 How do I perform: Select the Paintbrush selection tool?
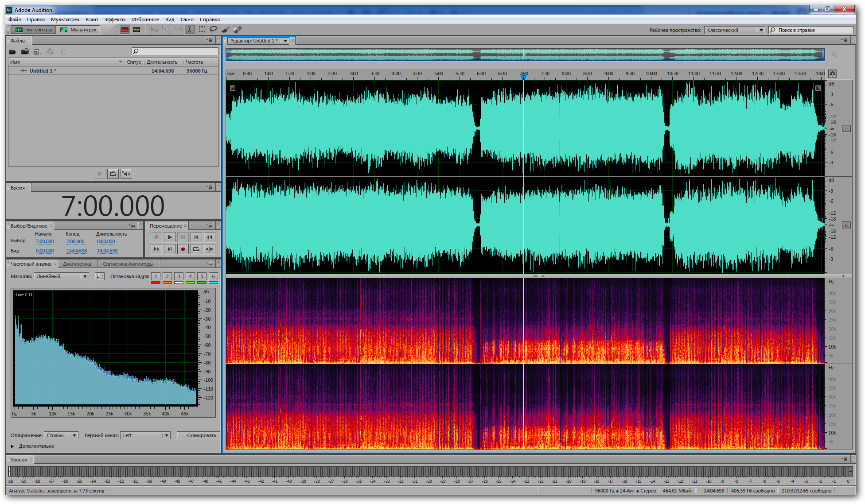point(226,30)
